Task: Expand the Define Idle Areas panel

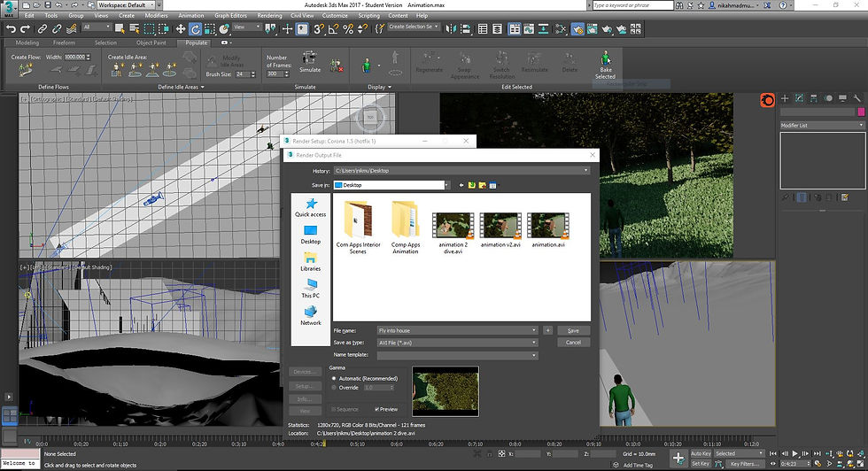Action: pos(181,87)
